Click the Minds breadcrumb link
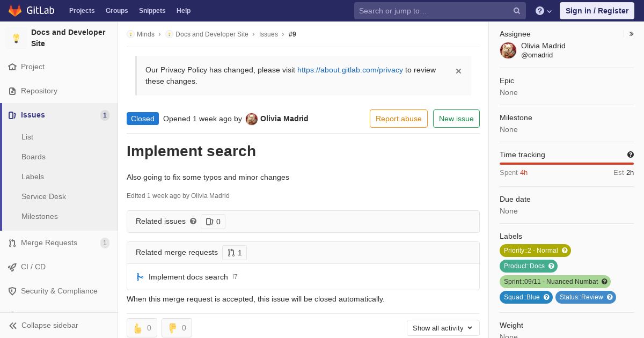 click(145, 34)
